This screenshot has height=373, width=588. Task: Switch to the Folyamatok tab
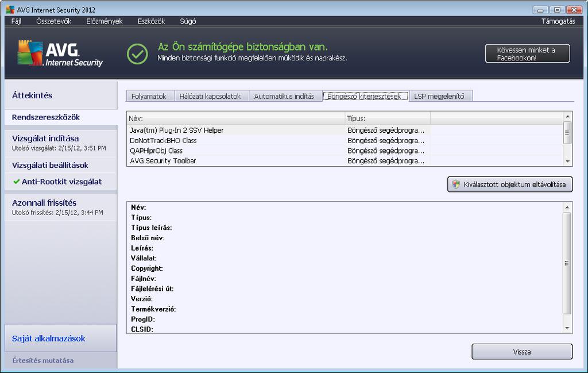(x=150, y=96)
